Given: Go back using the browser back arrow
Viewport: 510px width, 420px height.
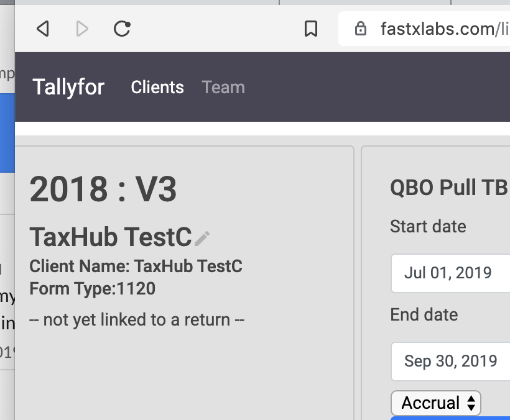Looking at the screenshot, I should (x=43, y=29).
